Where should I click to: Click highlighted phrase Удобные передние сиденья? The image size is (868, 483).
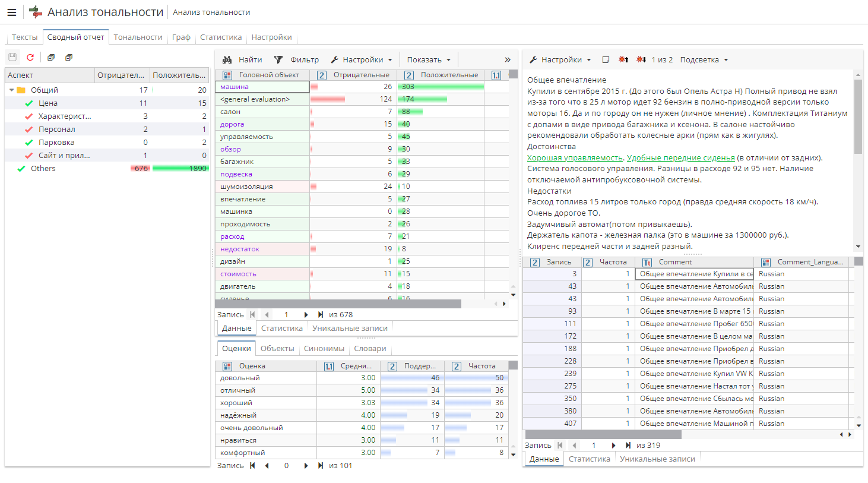681,157
